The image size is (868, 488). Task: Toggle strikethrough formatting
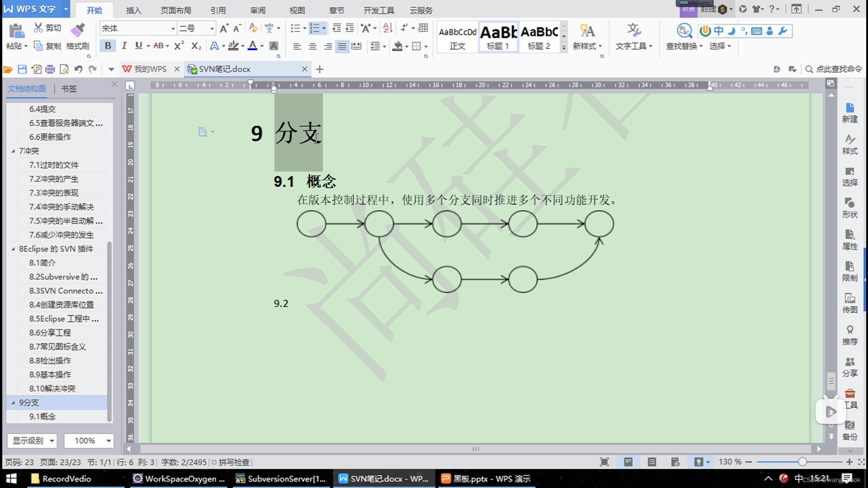[x=158, y=46]
